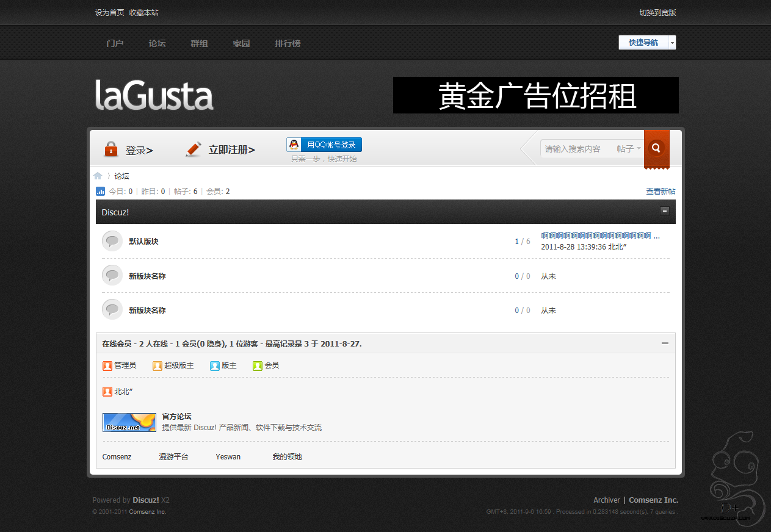Click the QQ penguin icon

[294, 145]
